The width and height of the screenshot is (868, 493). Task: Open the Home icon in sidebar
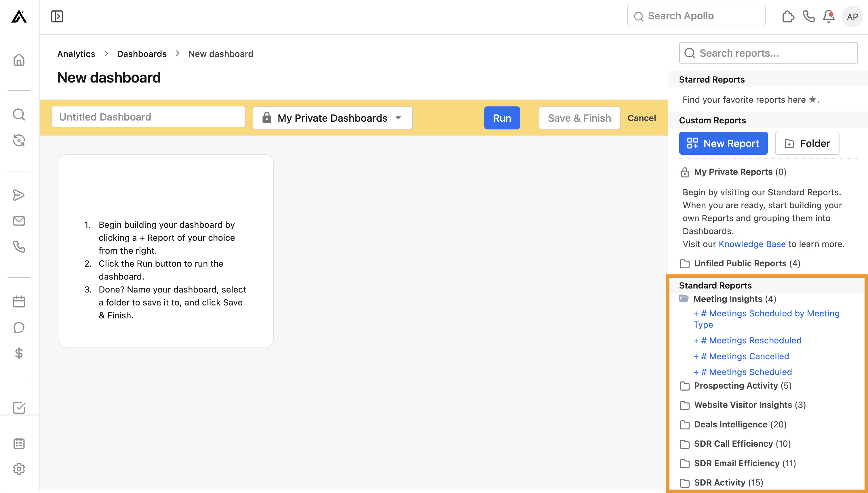pos(19,60)
